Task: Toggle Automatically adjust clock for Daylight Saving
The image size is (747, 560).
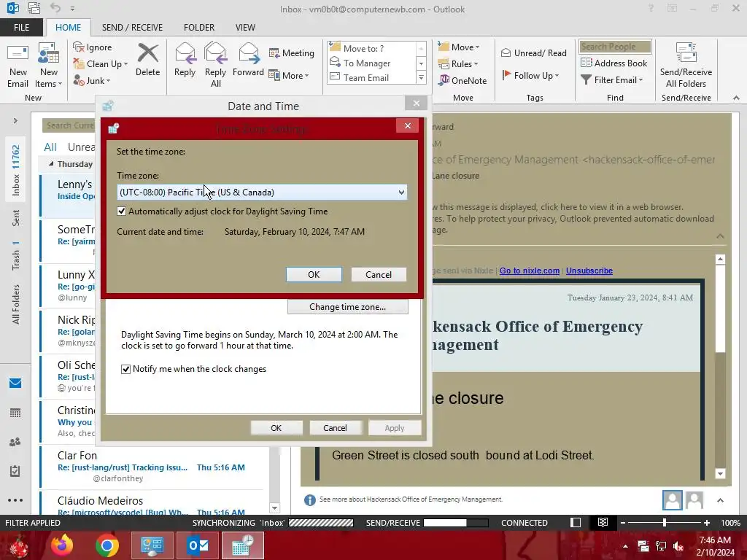Action: pos(122,211)
